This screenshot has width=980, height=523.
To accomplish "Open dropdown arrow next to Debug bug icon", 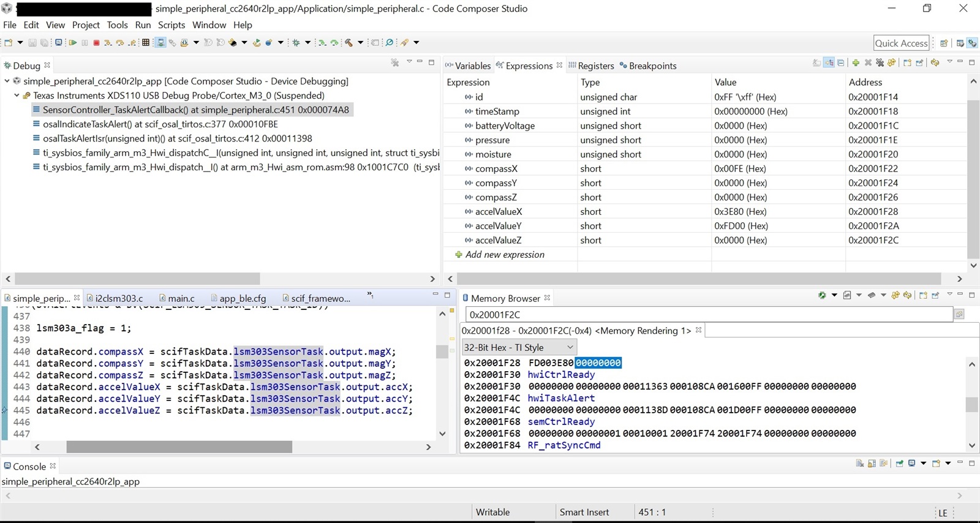I will coord(307,42).
